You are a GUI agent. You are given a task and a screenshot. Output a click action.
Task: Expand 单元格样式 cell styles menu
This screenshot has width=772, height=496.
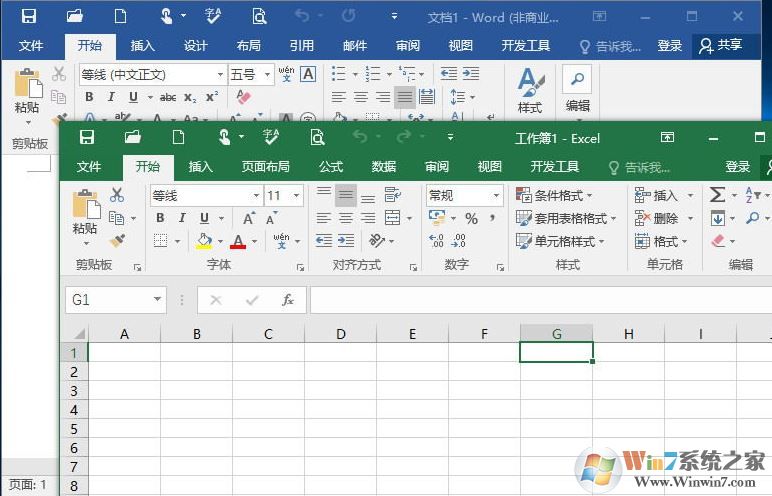pyautogui.click(x=560, y=241)
